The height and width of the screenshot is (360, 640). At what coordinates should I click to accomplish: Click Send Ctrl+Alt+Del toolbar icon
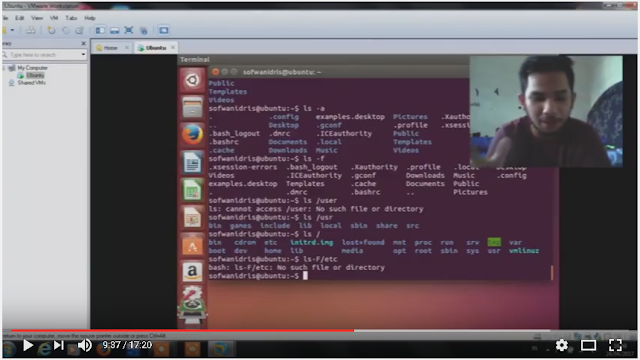tap(31, 30)
